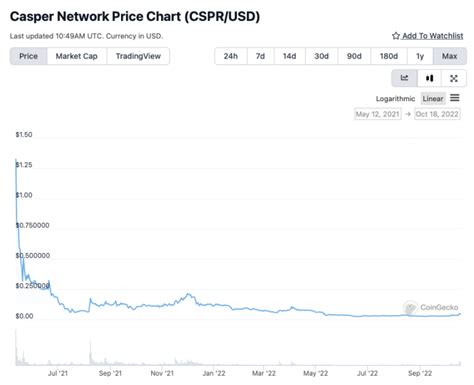
Task: Choose the 90d range button
Action: pos(354,56)
